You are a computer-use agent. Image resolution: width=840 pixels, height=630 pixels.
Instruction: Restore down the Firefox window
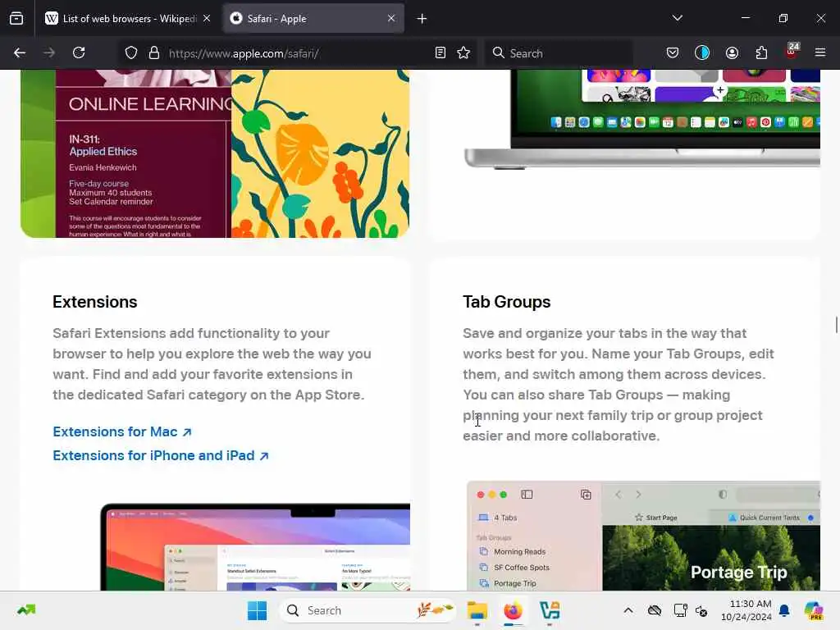tap(783, 18)
